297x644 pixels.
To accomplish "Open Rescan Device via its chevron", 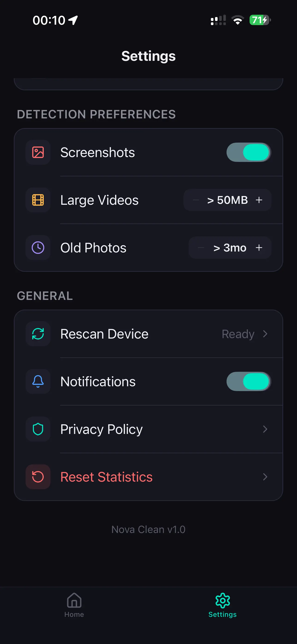I will coord(265,334).
